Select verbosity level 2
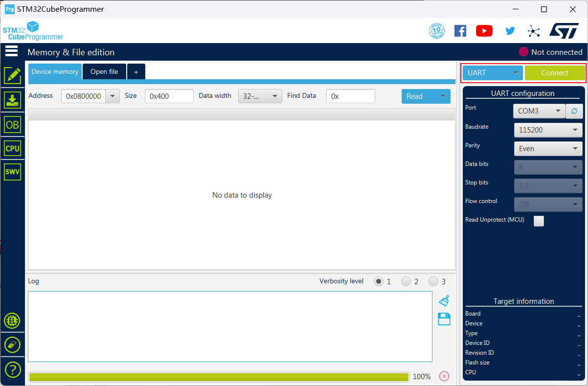The image size is (588, 386). (406, 281)
